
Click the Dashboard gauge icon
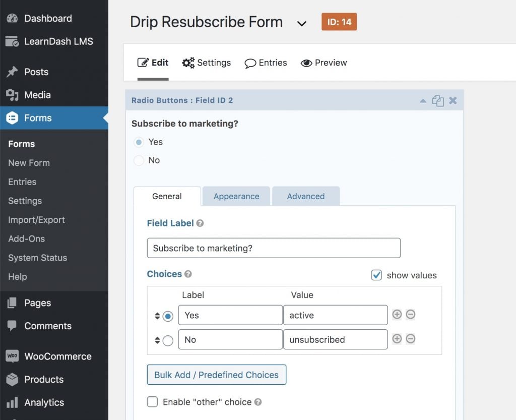(x=12, y=18)
